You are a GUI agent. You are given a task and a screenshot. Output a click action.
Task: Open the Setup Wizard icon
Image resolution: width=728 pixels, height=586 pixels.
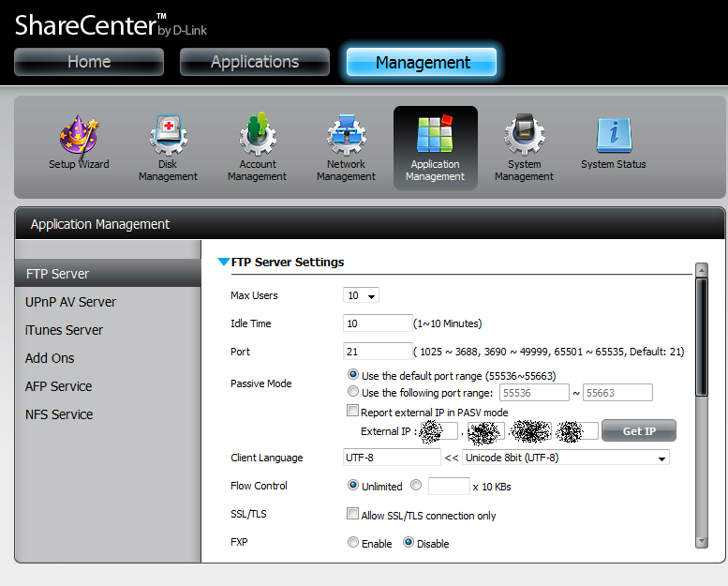coord(79,143)
